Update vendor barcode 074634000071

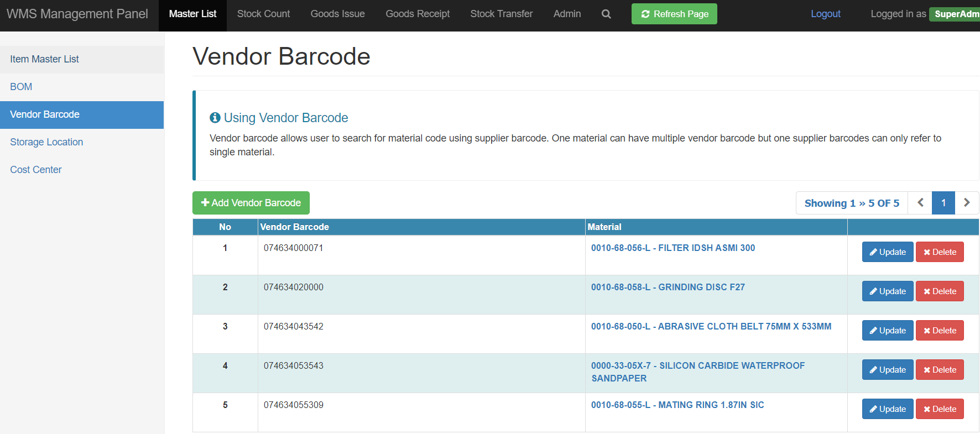tap(888, 252)
